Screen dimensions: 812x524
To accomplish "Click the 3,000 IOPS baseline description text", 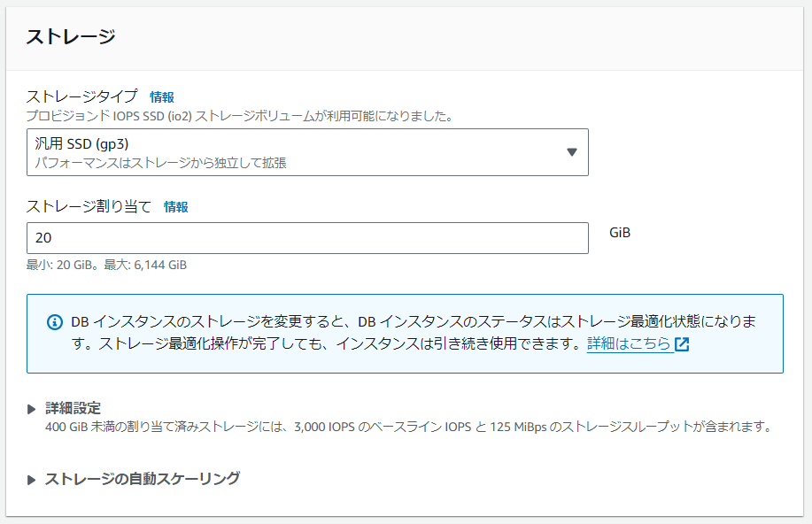I will coord(407,427).
